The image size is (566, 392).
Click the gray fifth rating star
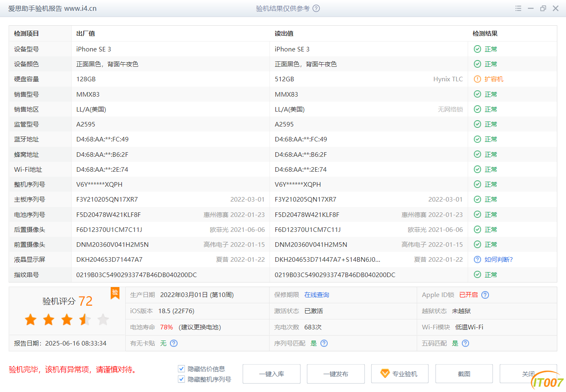click(x=103, y=319)
